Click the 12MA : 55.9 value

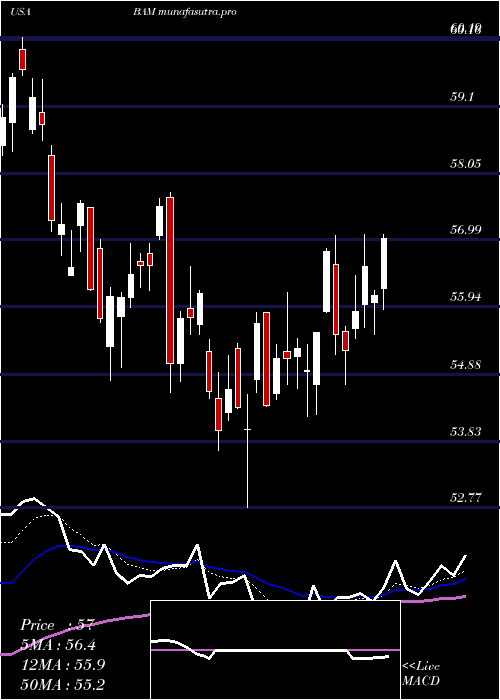coord(63,665)
